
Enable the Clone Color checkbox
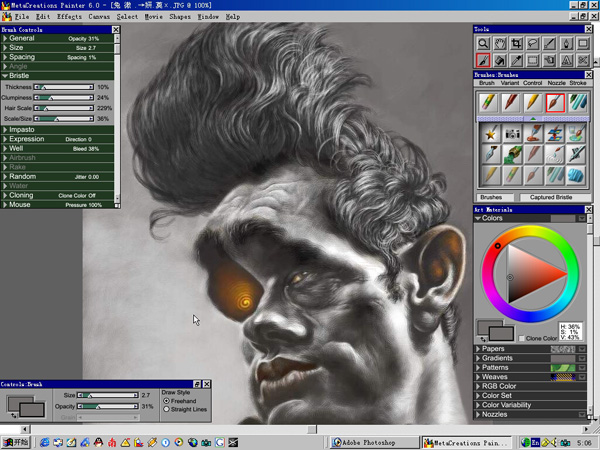coord(521,338)
